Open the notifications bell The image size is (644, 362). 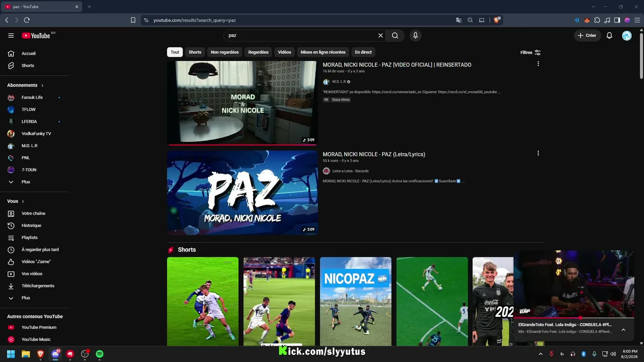pyautogui.click(x=609, y=35)
